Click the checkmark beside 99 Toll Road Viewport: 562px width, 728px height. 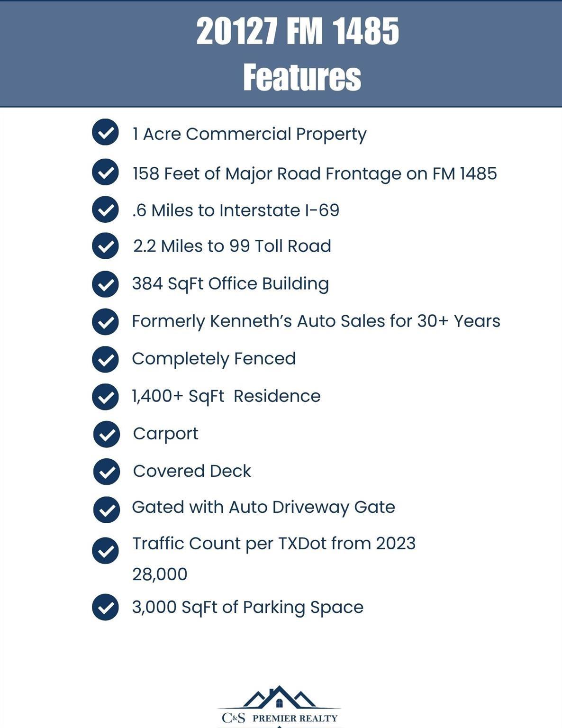coord(105,246)
